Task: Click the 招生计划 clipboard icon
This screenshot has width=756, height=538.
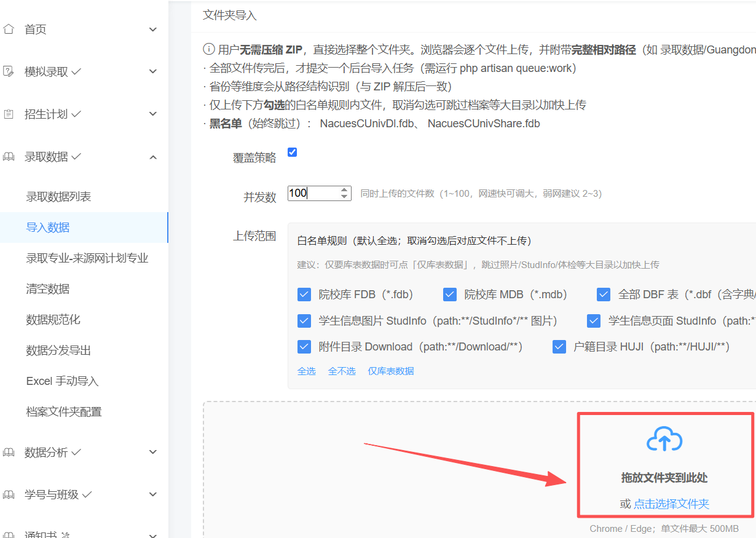Action: (x=8, y=114)
